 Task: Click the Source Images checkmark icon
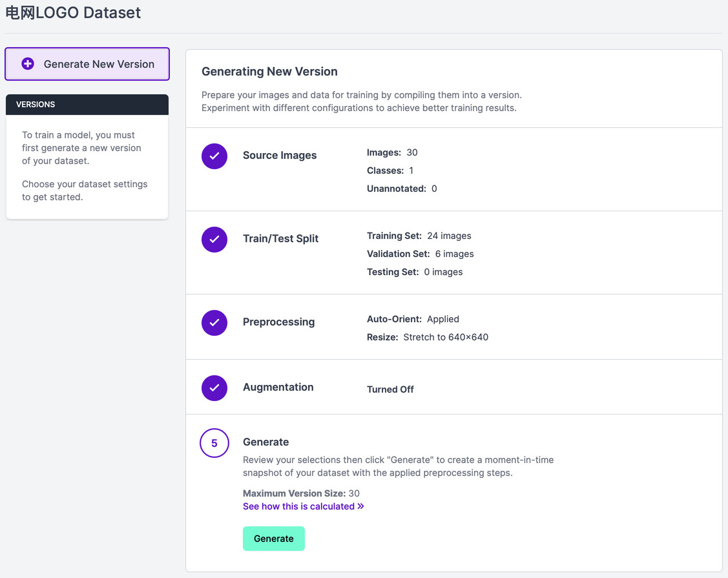(214, 156)
